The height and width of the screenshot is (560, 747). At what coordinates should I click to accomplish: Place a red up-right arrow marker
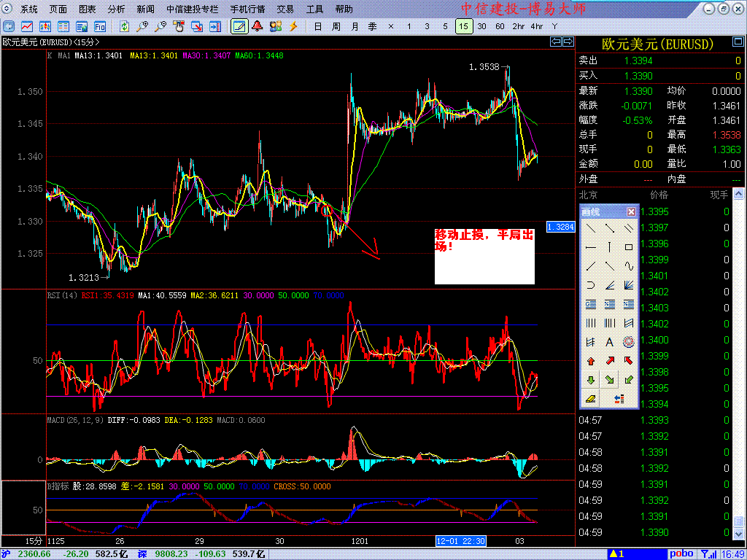(610, 361)
